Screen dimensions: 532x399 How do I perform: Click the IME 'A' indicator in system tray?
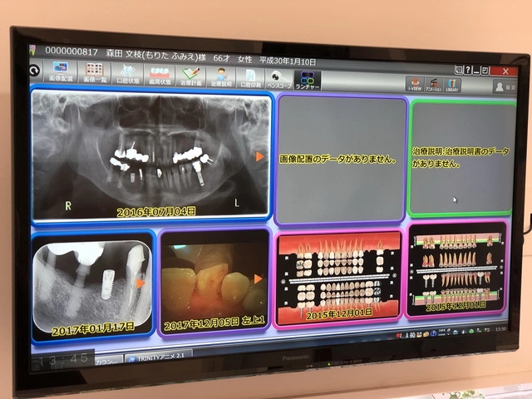tap(406, 335)
